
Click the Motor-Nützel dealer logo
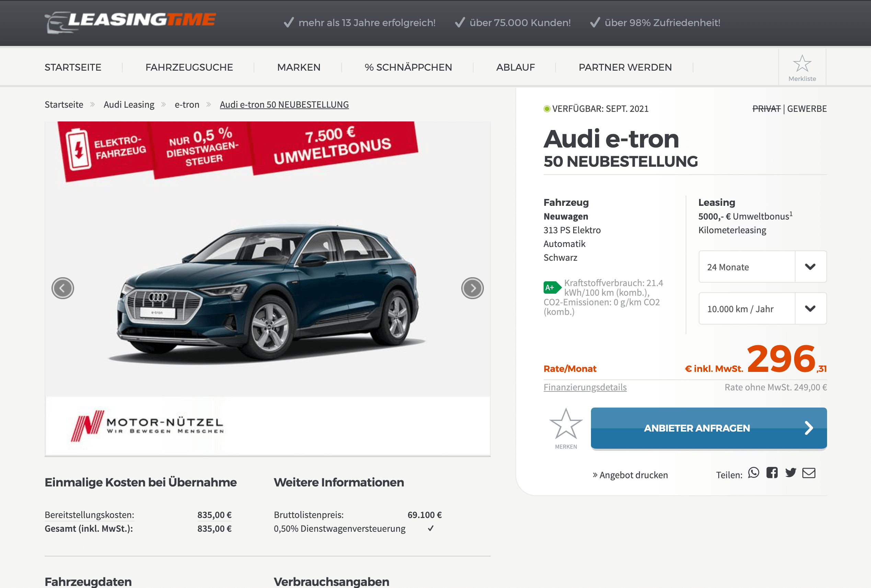click(148, 426)
